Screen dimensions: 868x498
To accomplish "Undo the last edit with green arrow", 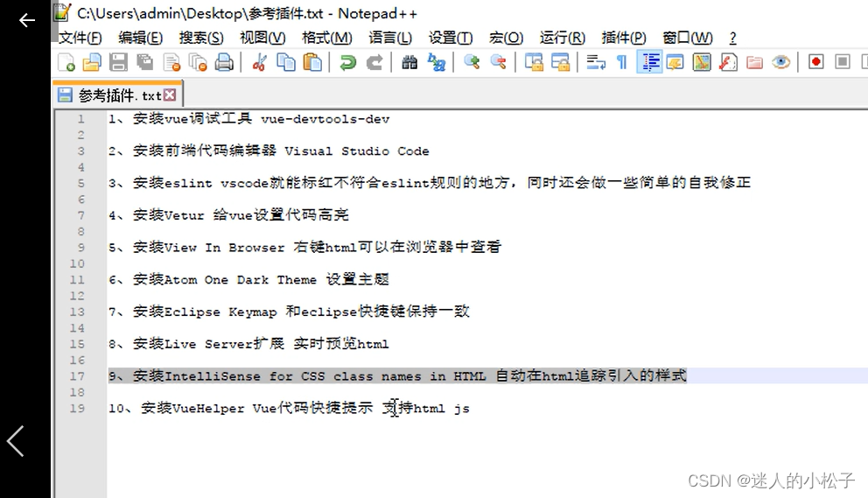I will point(347,62).
